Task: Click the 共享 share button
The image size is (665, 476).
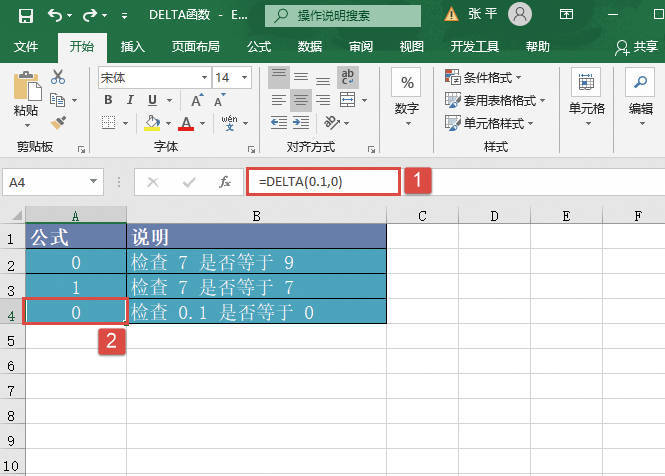Action: [x=636, y=47]
